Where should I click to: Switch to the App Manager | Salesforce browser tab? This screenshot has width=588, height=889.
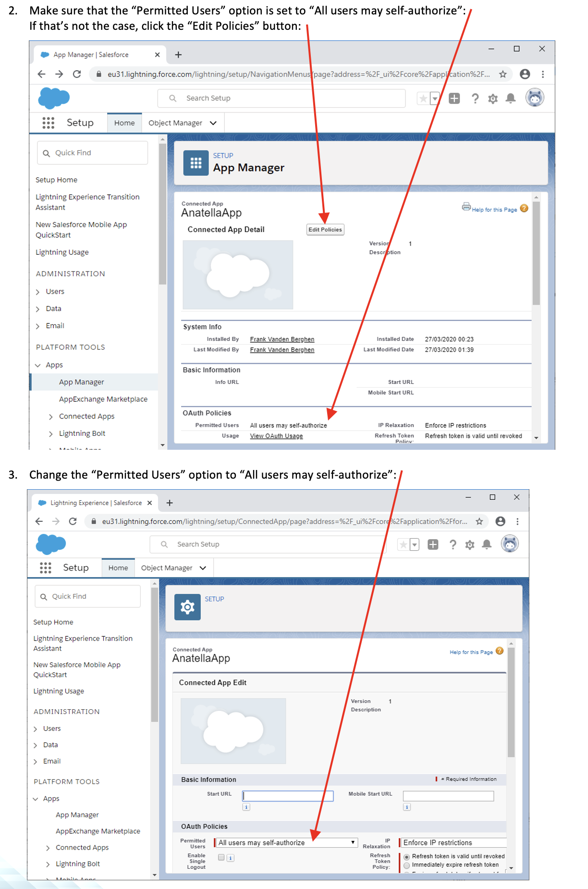click(x=91, y=55)
